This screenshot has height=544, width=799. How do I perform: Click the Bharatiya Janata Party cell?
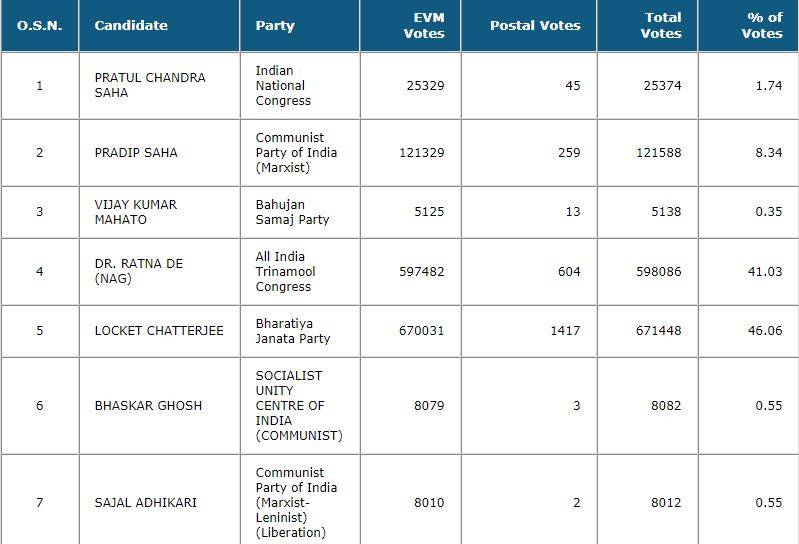tap(293, 331)
